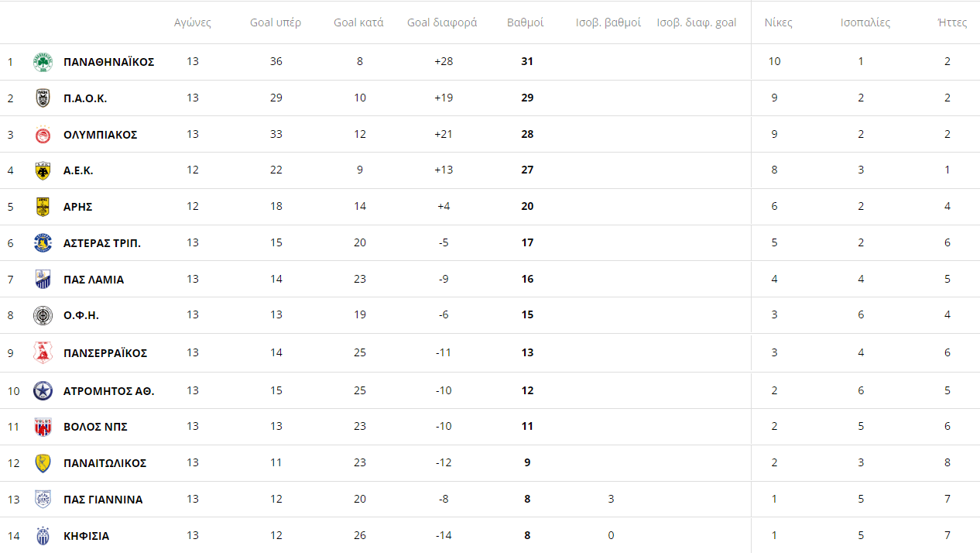980x553 pixels.
Task: Click the ΒΟΛΟΣ ΝΠΣ club crest
Action: pos(43,427)
